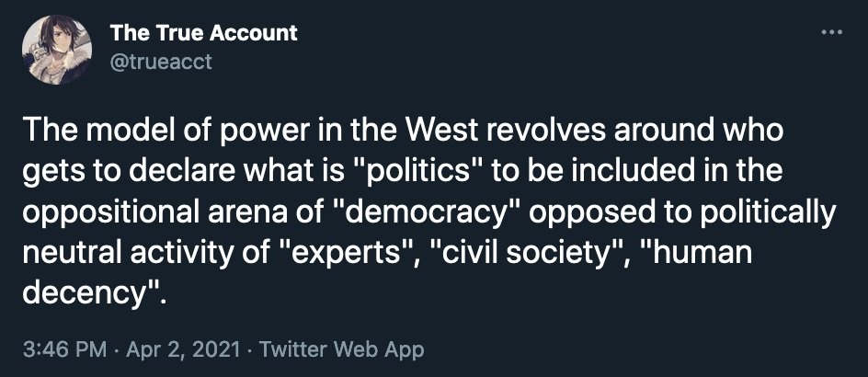The width and height of the screenshot is (868, 377).
Task: Open the Twitter Web App source link
Action: point(341,349)
